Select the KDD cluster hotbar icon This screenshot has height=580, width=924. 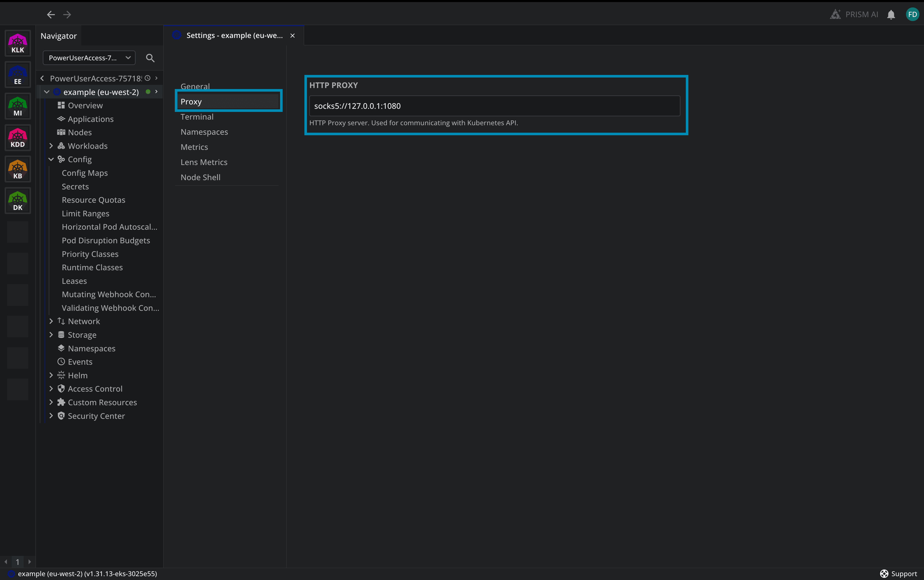18,138
